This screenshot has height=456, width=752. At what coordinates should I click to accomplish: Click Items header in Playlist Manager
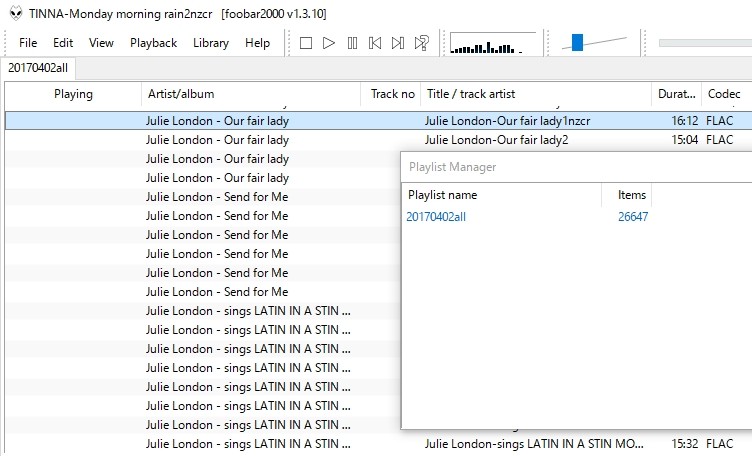(627, 195)
